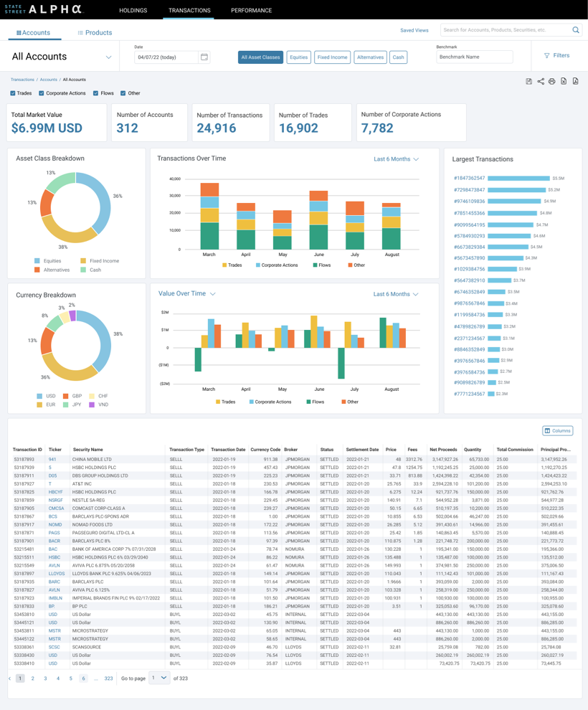Viewport: 588px width, 710px height.
Task: Open the calendar date picker icon
Action: [x=204, y=57]
